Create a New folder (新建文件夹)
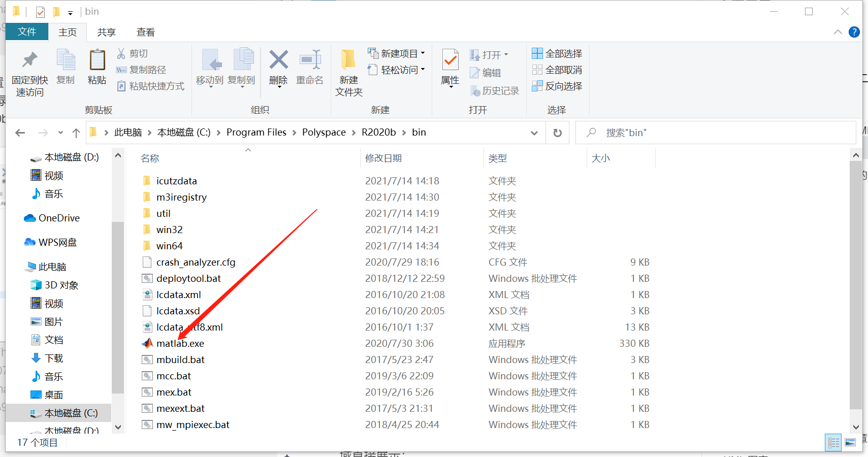Image resolution: width=868 pixels, height=457 pixels. [x=349, y=73]
